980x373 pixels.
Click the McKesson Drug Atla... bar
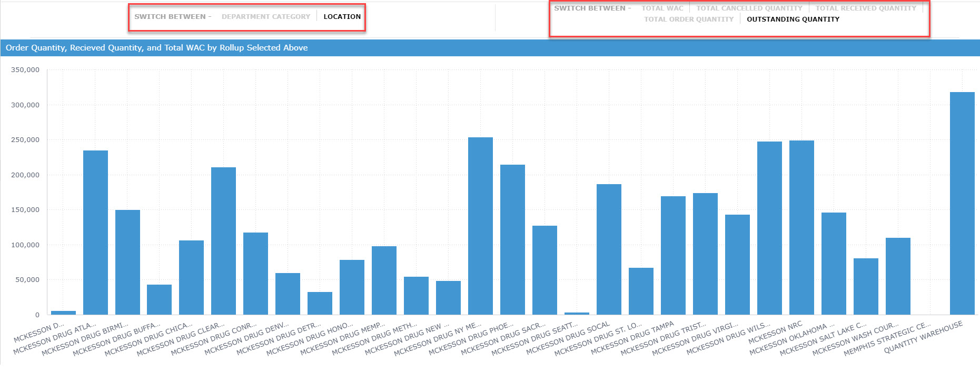pos(95,233)
